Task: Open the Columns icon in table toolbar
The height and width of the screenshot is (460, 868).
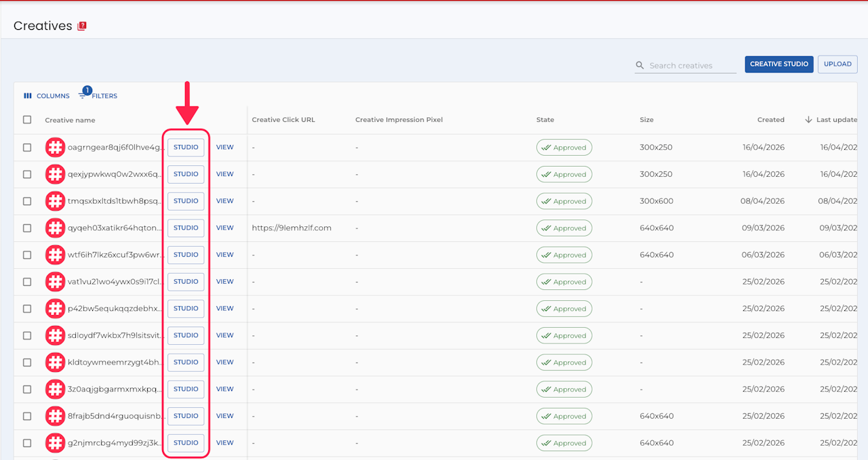Action: (x=28, y=96)
